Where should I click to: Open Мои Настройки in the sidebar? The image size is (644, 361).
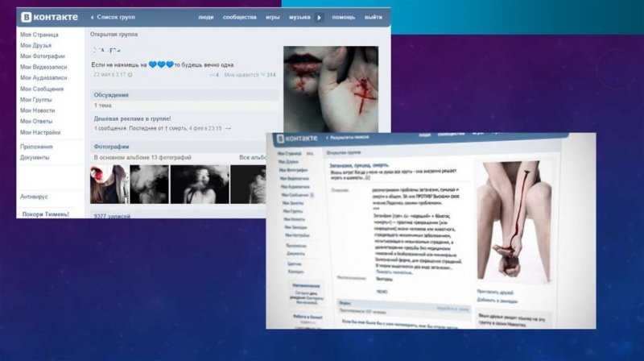tap(40, 132)
